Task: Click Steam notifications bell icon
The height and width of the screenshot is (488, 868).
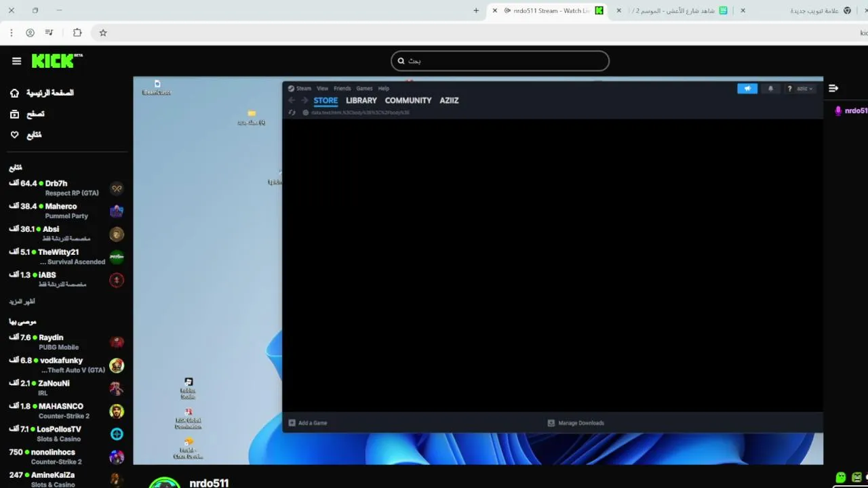Action: point(770,89)
